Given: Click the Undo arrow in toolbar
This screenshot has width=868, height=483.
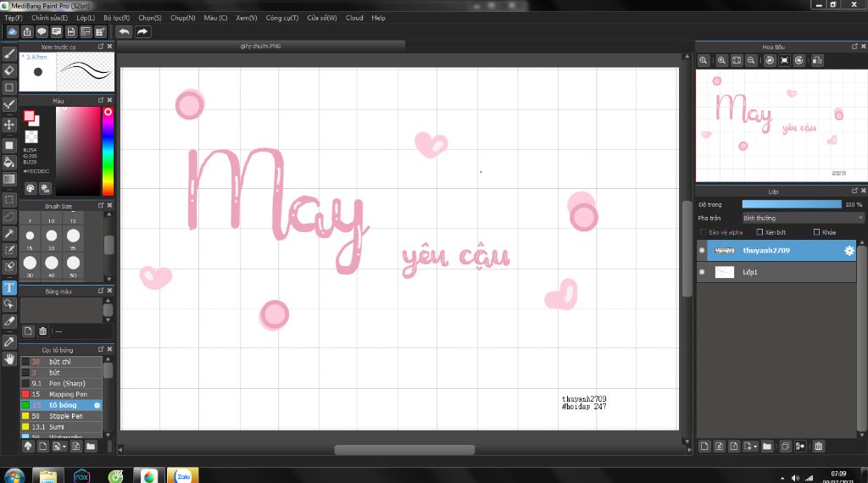Looking at the screenshot, I should 124,31.
